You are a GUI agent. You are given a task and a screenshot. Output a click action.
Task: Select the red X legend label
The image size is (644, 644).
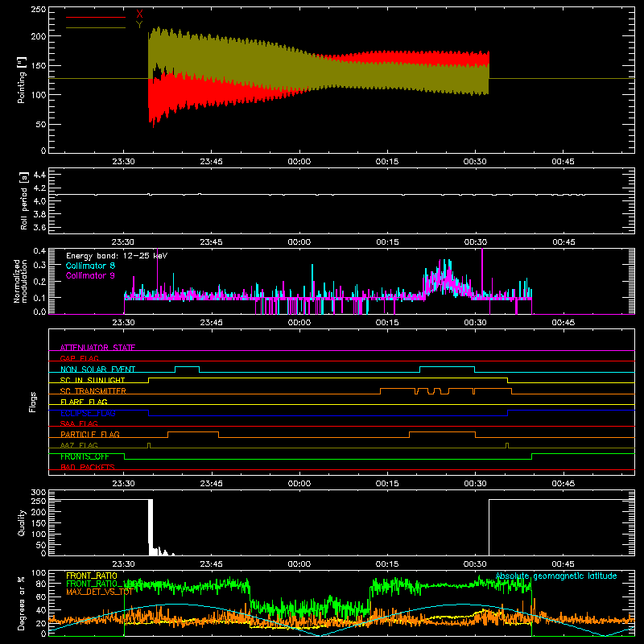click(x=139, y=14)
